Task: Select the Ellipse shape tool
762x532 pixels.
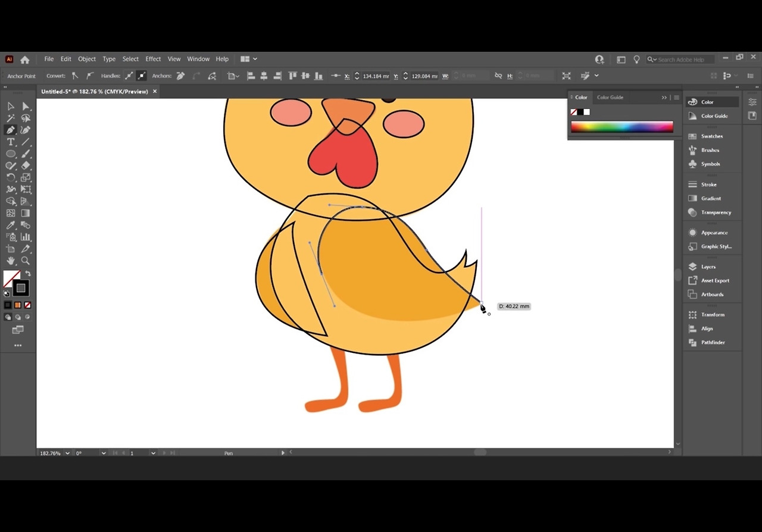Action: 11,154
